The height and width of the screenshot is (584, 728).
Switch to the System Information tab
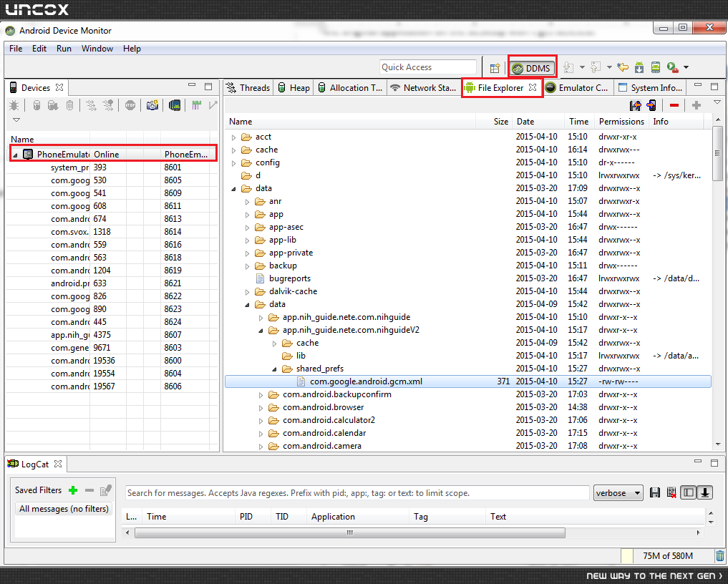point(651,88)
